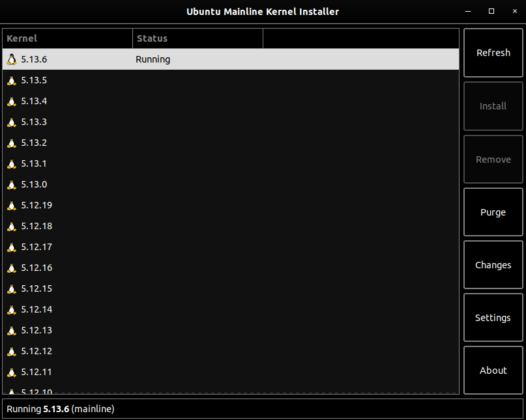Click the penguin icon of kernel 5.13.1
Image resolution: width=526 pixels, height=420 pixels.
click(12, 163)
